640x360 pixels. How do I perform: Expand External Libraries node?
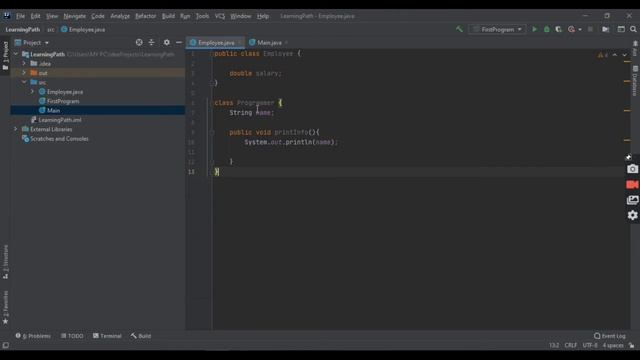pyautogui.click(x=16, y=129)
